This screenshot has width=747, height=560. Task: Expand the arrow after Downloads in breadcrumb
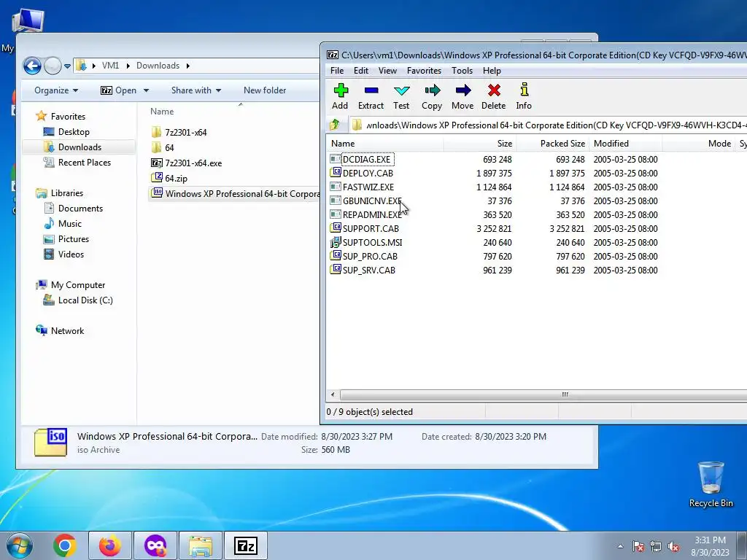[x=187, y=66]
